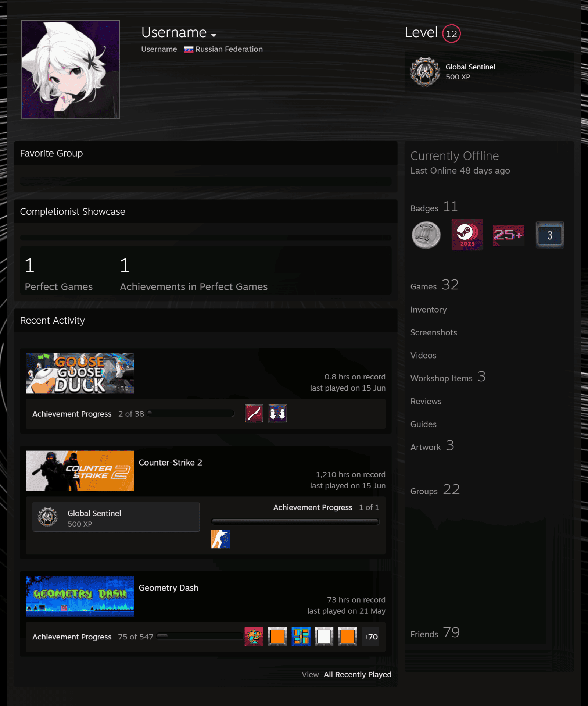The height and width of the screenshot is (706, 588).
Task: Open the All Recently Played link
Action: tap(357, 674)
